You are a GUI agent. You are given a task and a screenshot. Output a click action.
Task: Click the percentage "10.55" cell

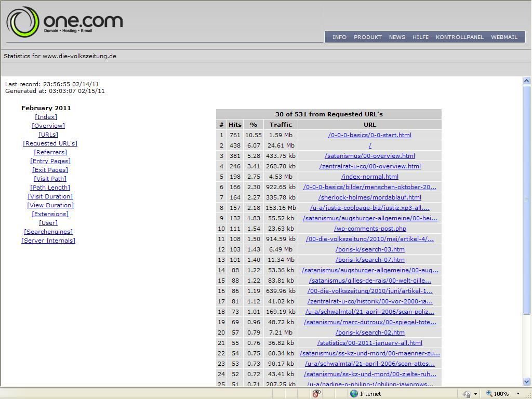tap(254, 135)
